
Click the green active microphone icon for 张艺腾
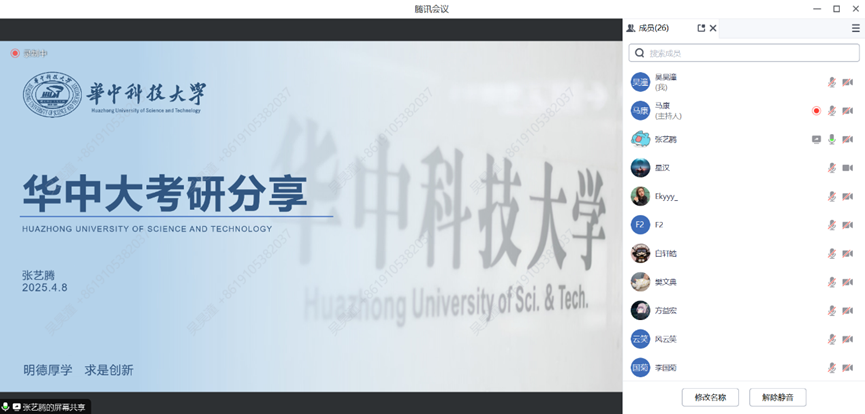tap(832, 140)
